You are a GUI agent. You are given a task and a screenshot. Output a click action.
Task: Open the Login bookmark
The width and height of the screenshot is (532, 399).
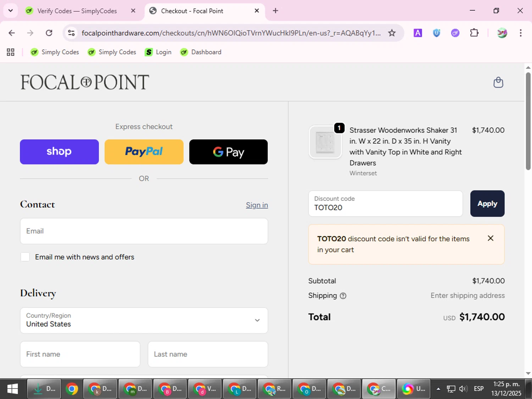click(158, 52)
